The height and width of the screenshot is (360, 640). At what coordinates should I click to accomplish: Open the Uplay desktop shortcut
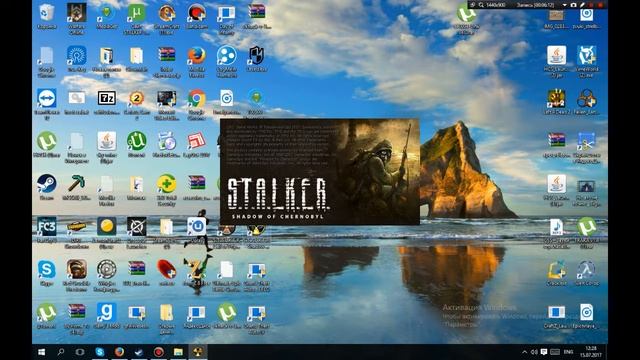click(196, 227)
